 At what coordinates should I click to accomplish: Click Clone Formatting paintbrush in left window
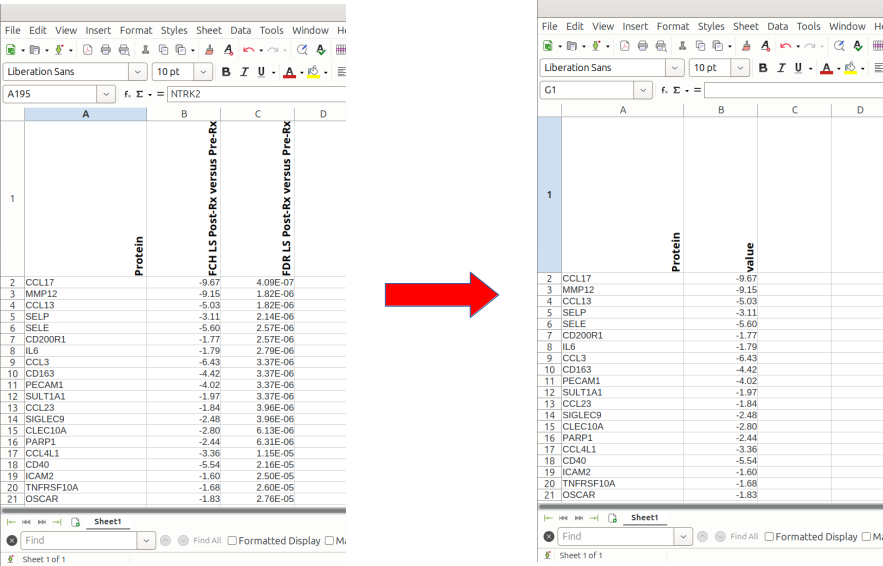pos(209,49)
